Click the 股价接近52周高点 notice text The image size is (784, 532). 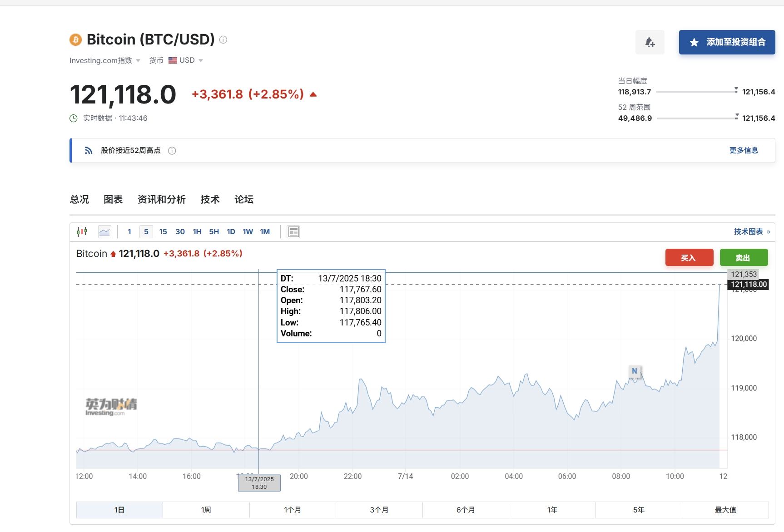[131, 151]
